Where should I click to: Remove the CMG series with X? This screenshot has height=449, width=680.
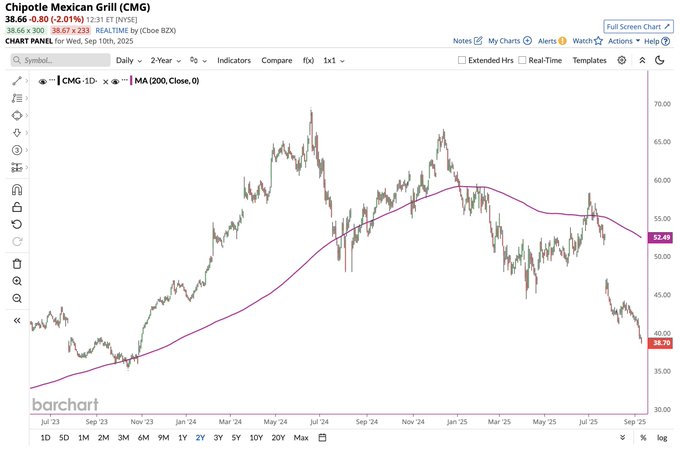click(x=105, y=82)
